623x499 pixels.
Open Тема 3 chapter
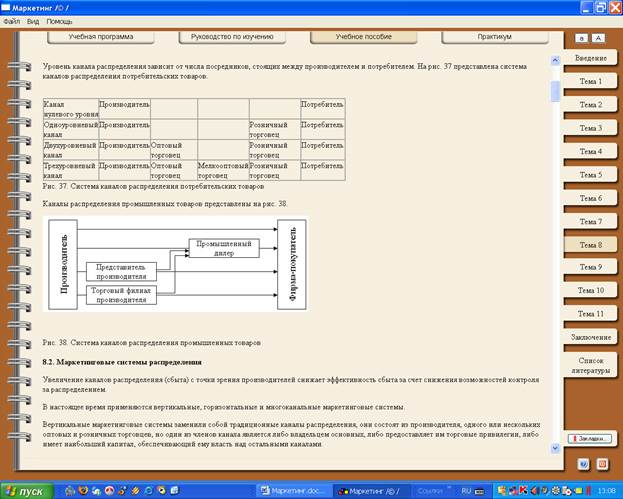tap(590, 128)
